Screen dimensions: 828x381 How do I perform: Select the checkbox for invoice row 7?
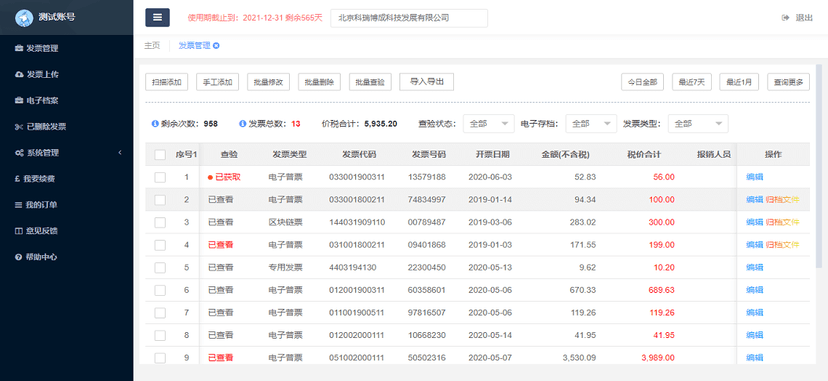tap(160, 313)
